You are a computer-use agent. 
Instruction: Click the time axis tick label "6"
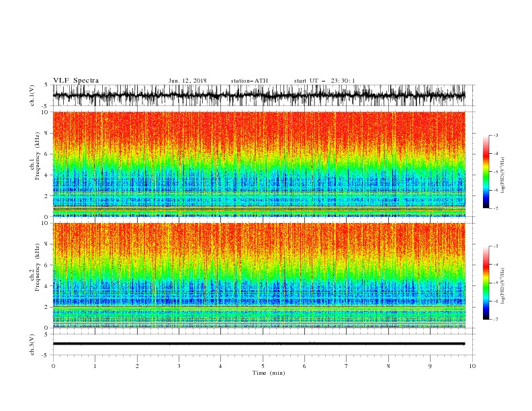304,366
